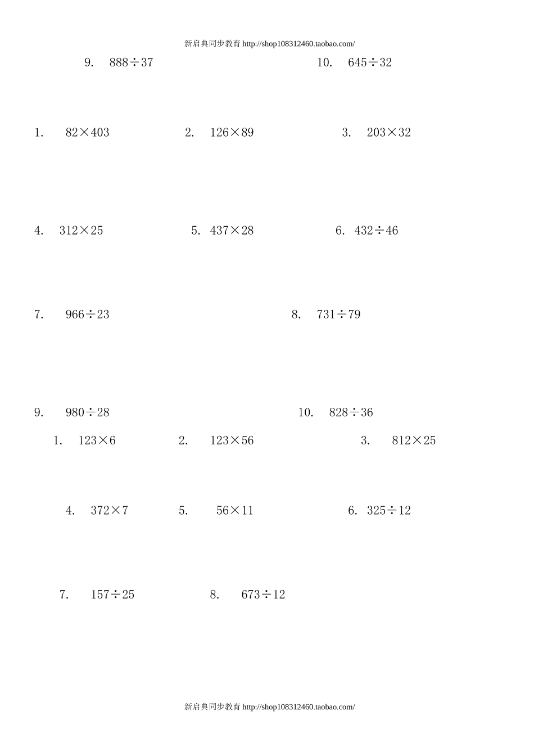Click the expression 312×25
This screenshot has width=534, height=756.
pos(82,231)
